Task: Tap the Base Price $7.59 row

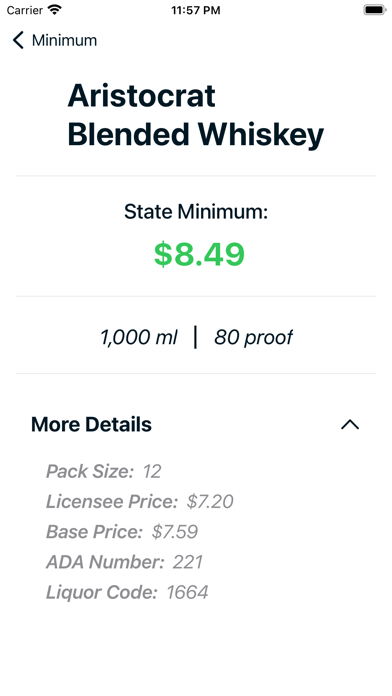Action: point(122,532)
